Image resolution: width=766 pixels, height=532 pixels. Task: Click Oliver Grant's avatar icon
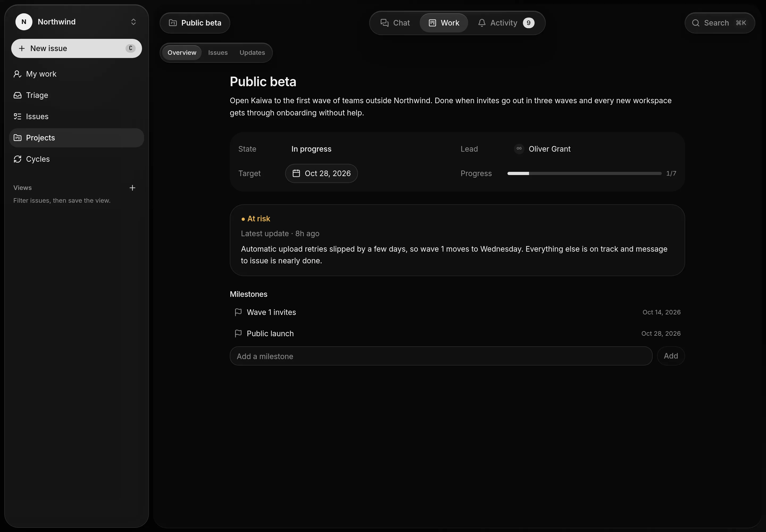[519, 149]
